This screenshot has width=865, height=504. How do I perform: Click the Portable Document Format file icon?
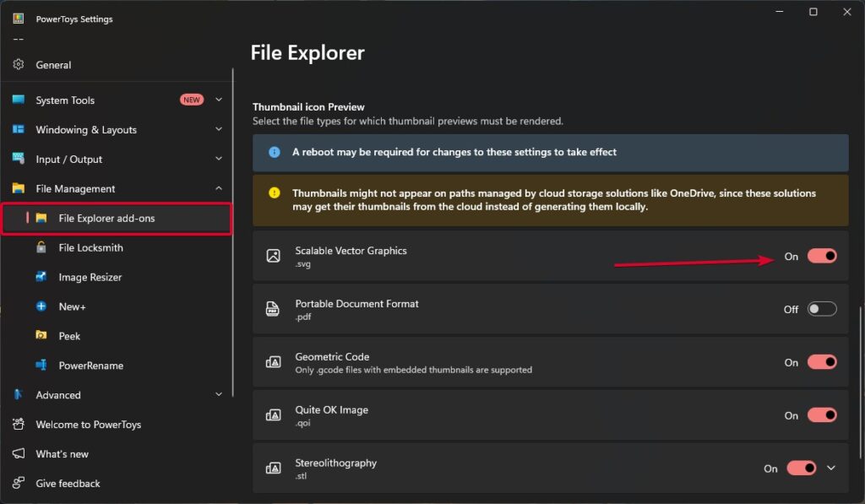click(x=273, y=309)
